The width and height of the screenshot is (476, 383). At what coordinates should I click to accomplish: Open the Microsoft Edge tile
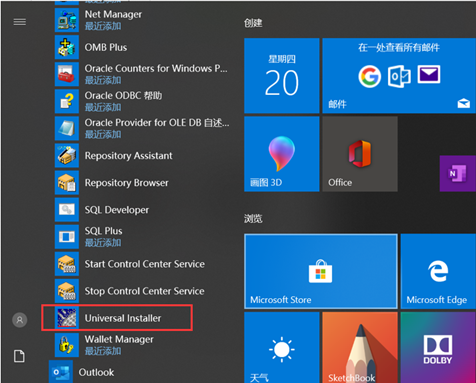pyautogui.click(x=438, y=271)
